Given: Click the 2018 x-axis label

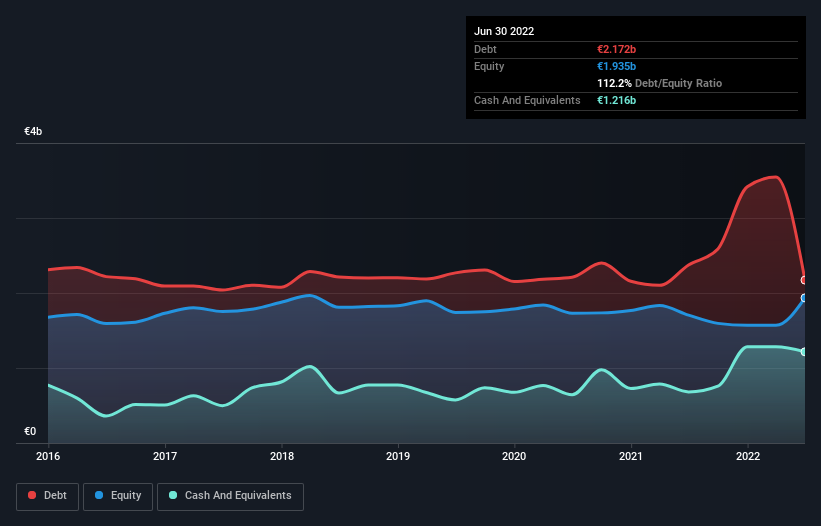Looking at the screenshot, I should tap(282, 456).
